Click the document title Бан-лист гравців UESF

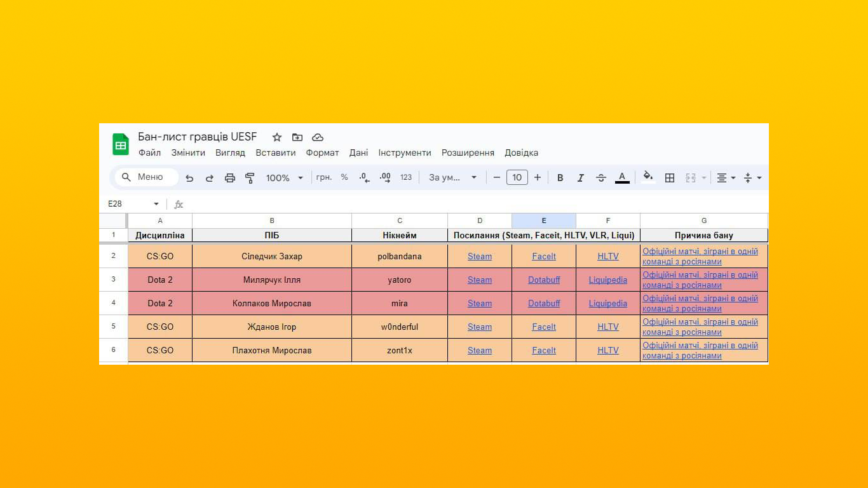pos(198,137)
